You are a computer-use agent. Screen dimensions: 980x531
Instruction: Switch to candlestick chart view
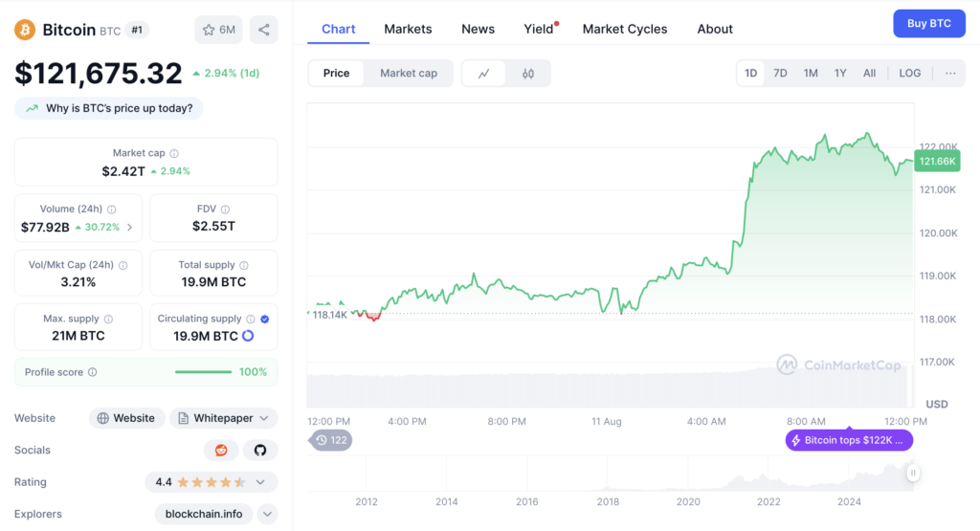pyautogui.click(x=528, y=73)
